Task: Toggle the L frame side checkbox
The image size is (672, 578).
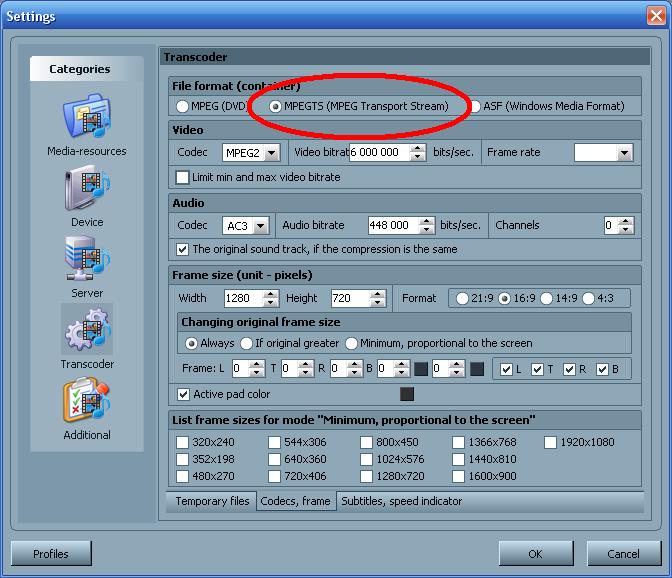Action: point(507,369)
